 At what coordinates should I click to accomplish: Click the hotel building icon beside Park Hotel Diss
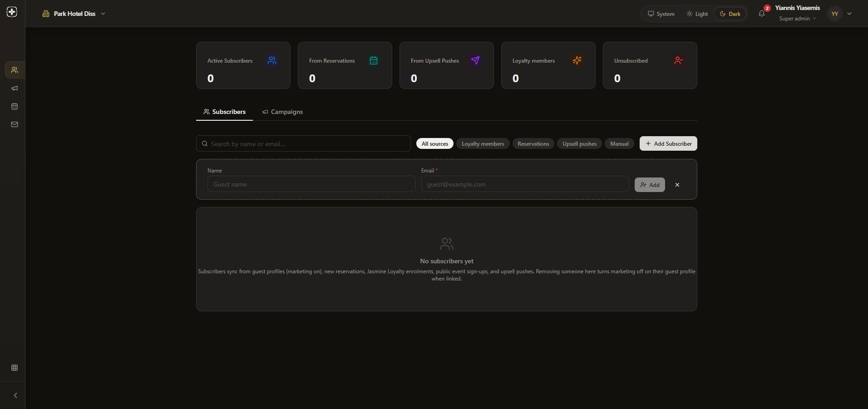[x=46, y=14]
